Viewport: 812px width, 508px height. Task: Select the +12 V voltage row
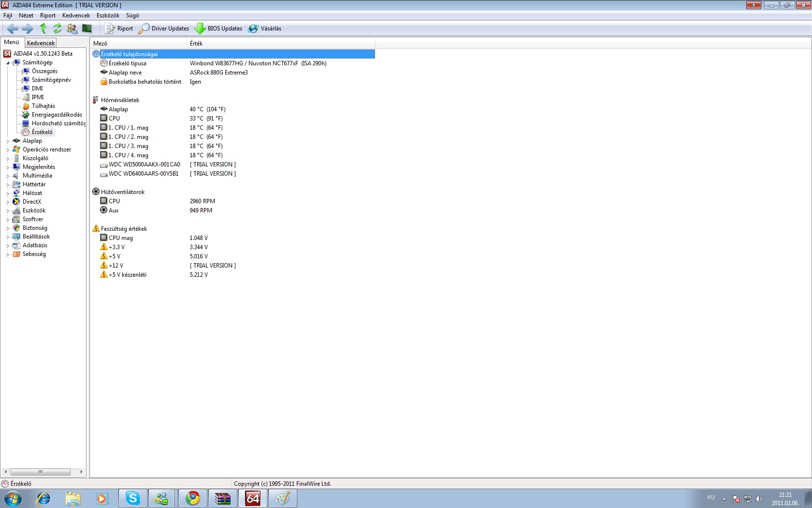pos(233,266)
